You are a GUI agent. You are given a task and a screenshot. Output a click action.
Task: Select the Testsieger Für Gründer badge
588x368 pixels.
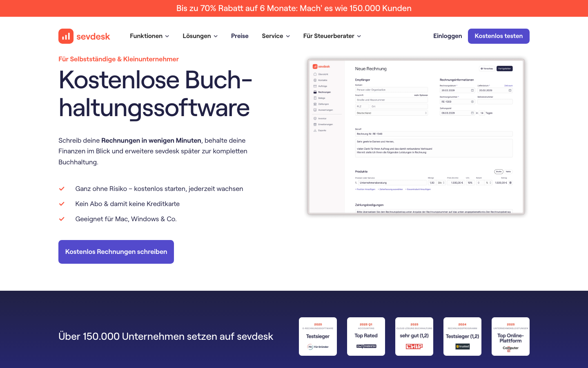318,337
